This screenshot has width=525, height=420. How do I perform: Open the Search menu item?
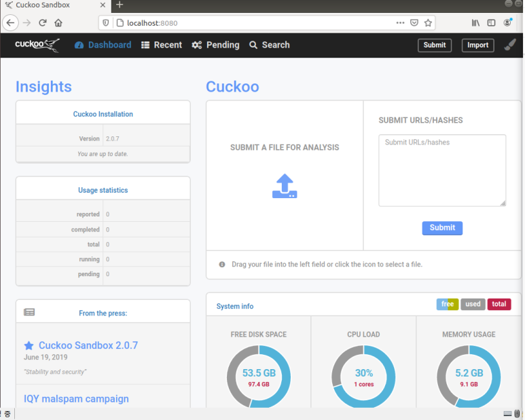(x=270, y=45)
